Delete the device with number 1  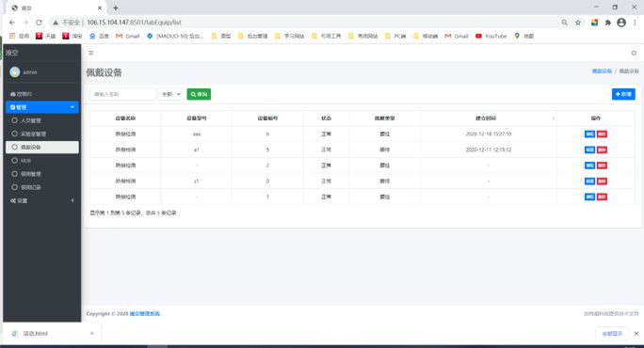pyautogui.click(x=602, y=197)
